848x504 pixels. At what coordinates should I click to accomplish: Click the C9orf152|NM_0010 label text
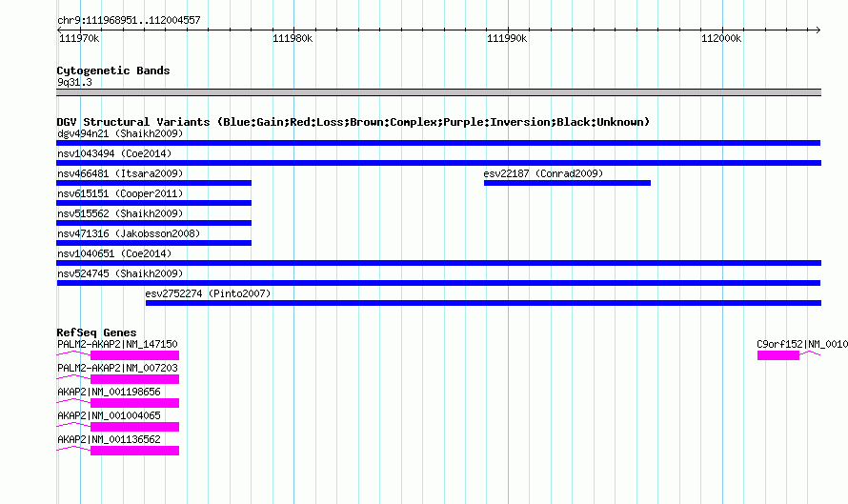click(x=802, y=344)
